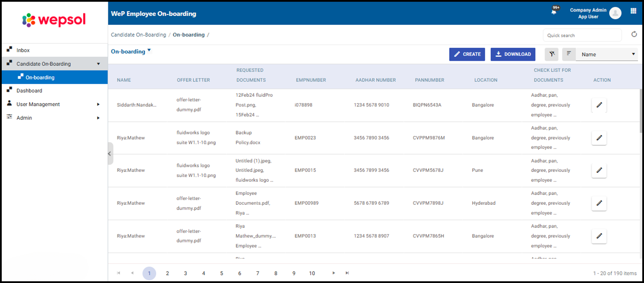
Task: Open the On-boarding view dropdown arrow
Action: [x=149, y=50]
